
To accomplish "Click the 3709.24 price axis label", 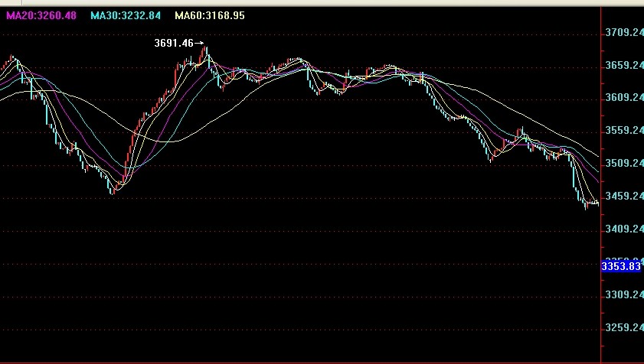I will pyautogui.click(x=623, y=33).
